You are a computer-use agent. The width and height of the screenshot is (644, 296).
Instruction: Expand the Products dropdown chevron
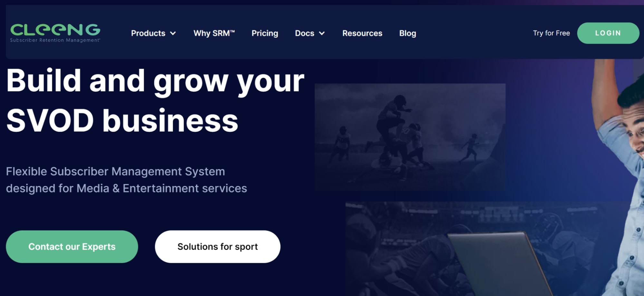tap(173, 33)
